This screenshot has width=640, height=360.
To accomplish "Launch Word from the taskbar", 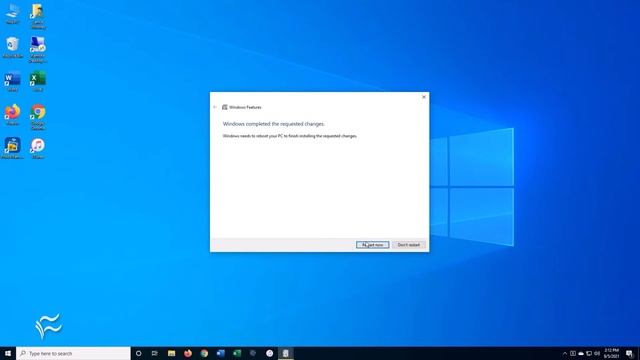I will pyautogui.click(x=220, y=353).
